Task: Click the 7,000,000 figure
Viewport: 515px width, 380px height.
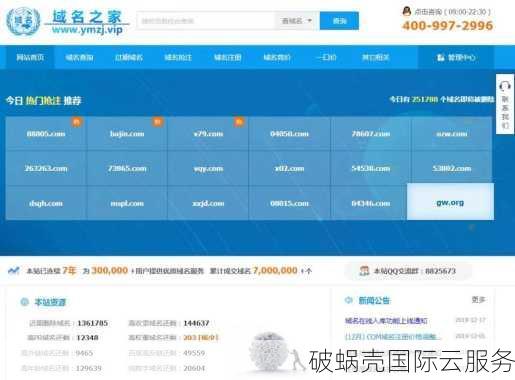Action: tap(275, 270)
